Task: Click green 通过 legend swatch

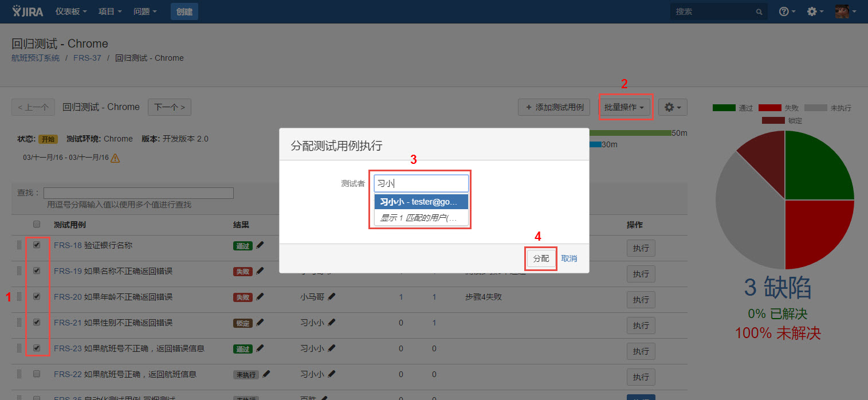Action: click(724, 108)
